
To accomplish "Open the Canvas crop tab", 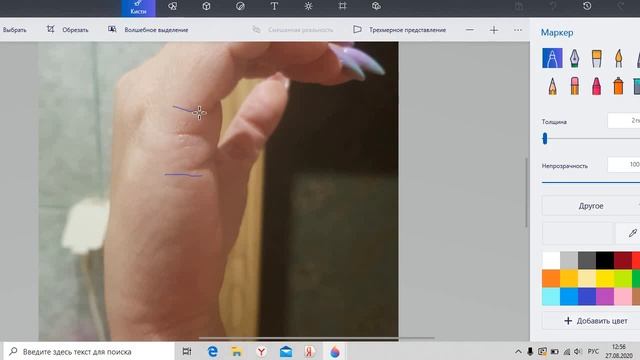I will point(342,6).
